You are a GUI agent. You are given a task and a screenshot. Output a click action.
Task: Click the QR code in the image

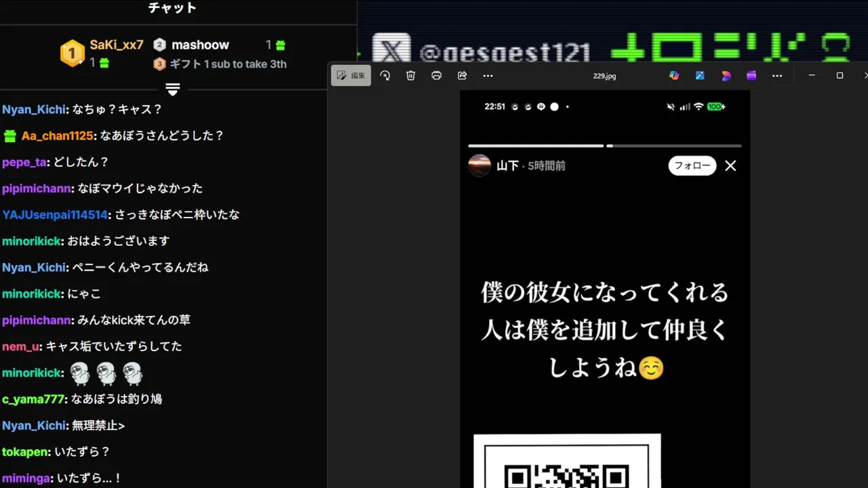tap(567, 462)
